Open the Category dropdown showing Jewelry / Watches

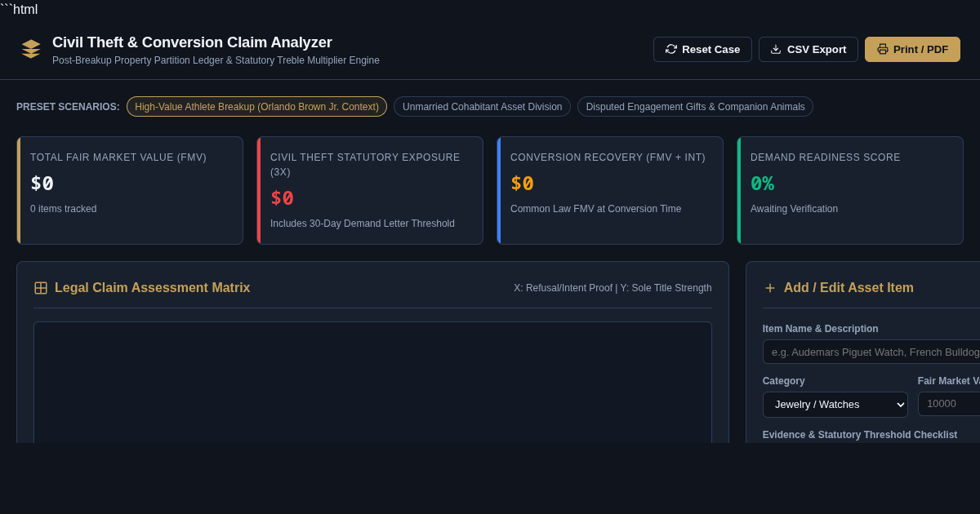(x=835, y=405)
